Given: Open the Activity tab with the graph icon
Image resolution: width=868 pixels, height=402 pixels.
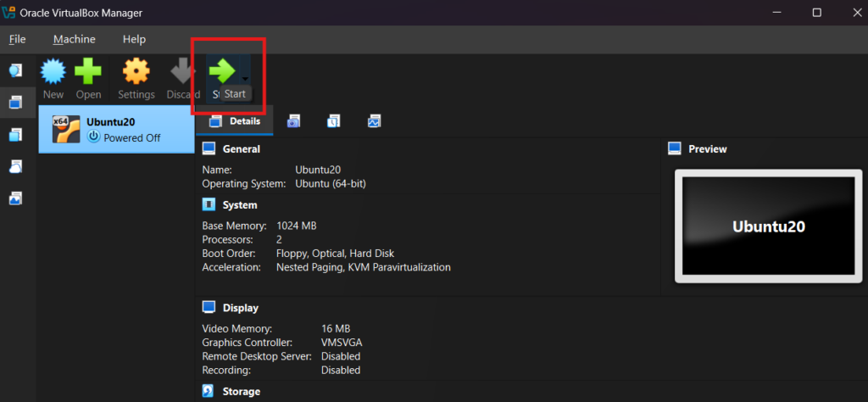Looking at the screenshot, I should pyautogui.click(x=374, y=121).
